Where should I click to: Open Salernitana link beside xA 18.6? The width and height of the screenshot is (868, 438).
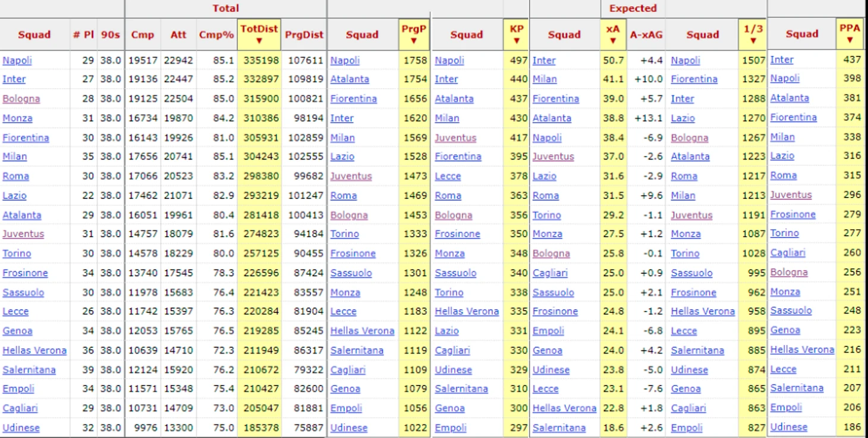(x=559, y=428)
